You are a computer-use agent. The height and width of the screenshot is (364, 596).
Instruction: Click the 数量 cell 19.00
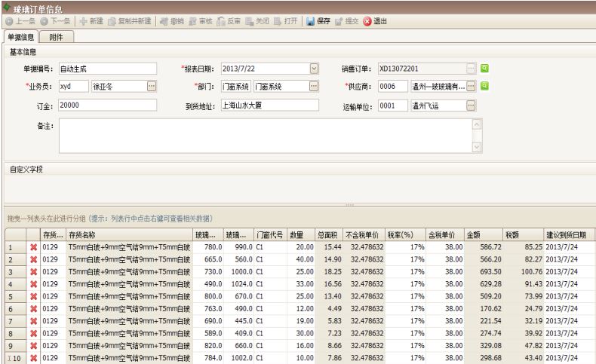tap(301, 321)
